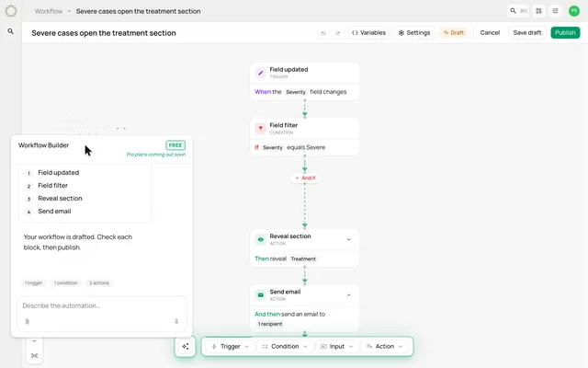Save the workflow as draft
This screenshot has height=368, width=588.
(526, 33)
